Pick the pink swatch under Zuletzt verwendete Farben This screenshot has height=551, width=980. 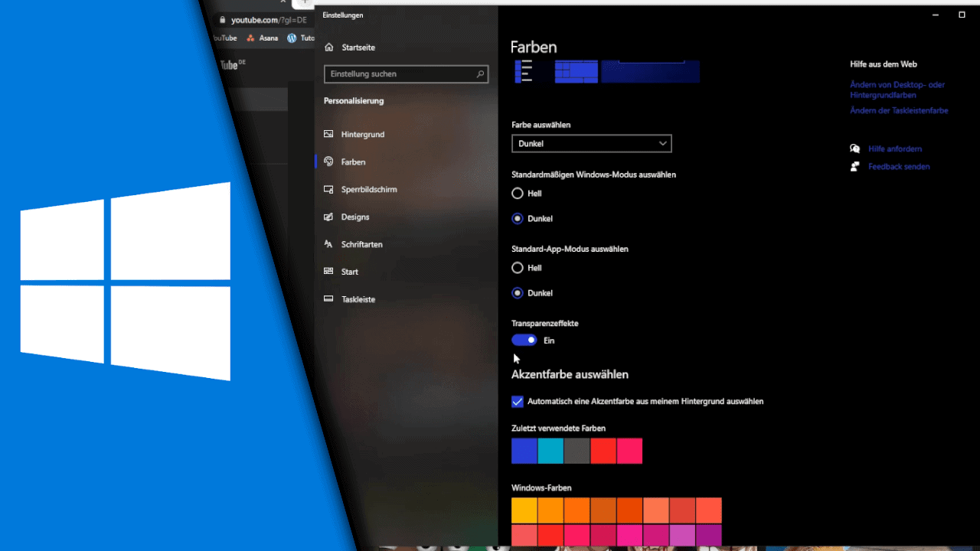[x=629, y=451]
